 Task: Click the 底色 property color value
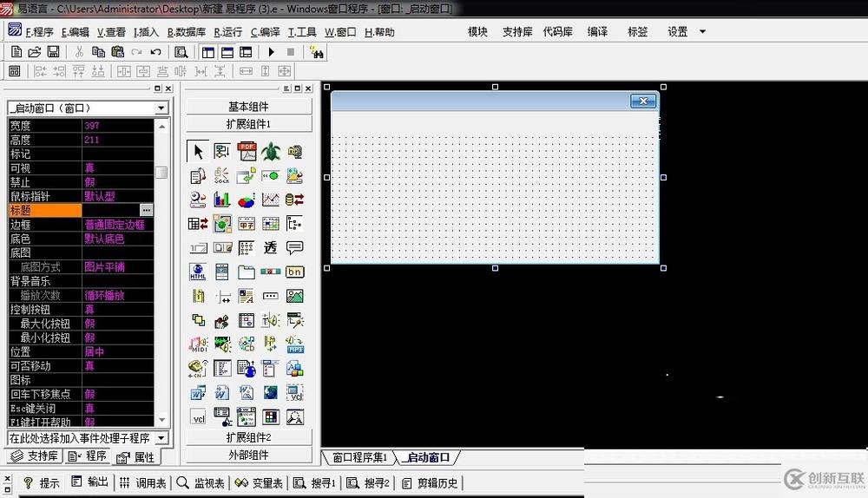(x=117, y=239)
